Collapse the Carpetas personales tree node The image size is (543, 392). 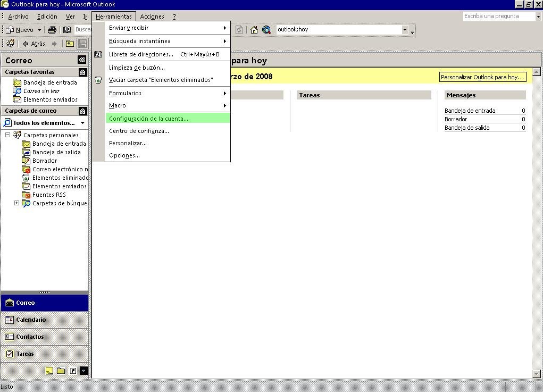(x=7, y=135)
